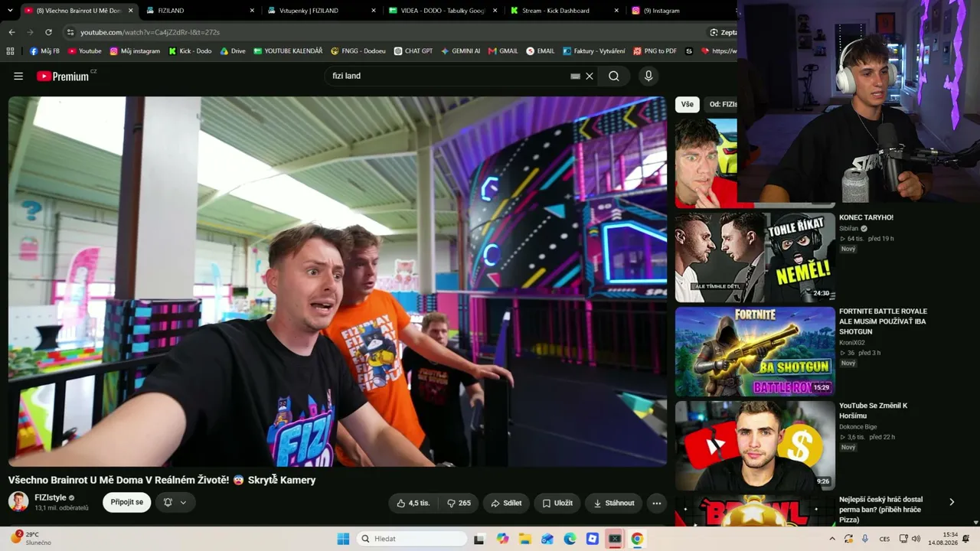Open the YouTube guide hamburger menu
This screenshot has height=551, width=980.
(18, 76)
